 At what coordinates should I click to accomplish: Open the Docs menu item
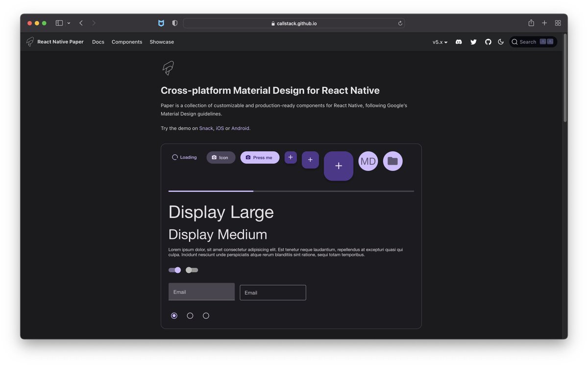(98, 42)
